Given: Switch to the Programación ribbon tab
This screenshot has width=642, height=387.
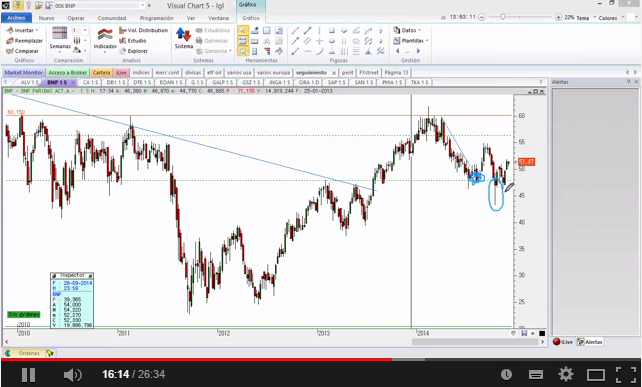Looking at the screenshot, I should click(156, 18).
